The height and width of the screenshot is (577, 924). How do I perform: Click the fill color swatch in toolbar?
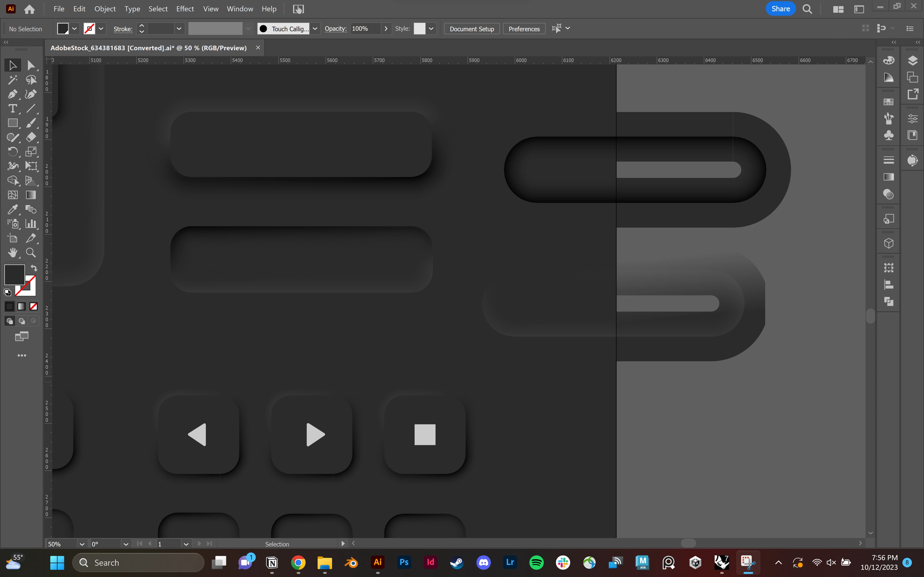pos(14,274)
